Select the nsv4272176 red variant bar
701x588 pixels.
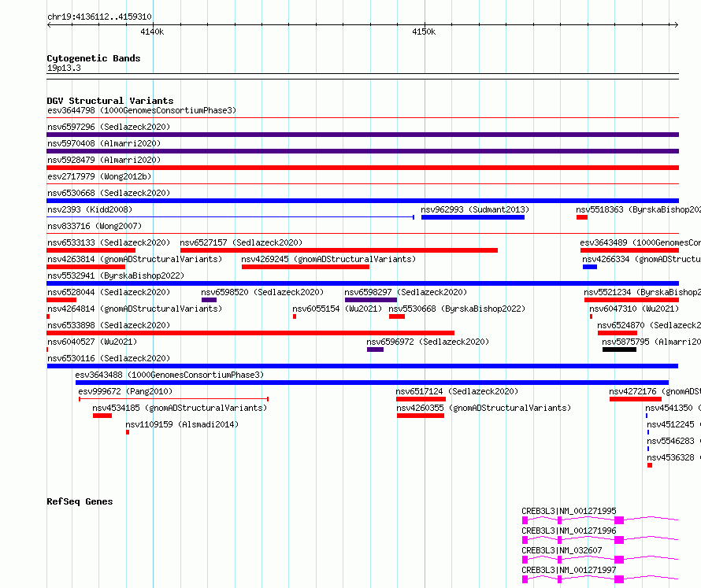tap(636, 399)
